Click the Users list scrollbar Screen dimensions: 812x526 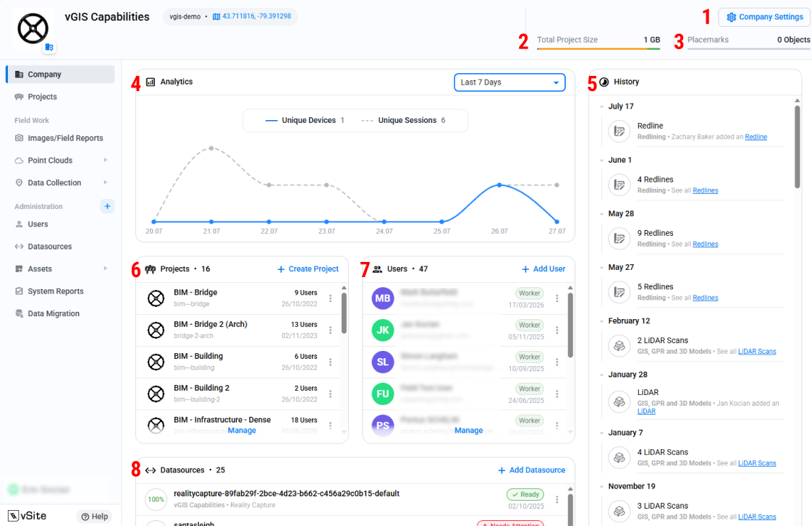(x=570, y=325)
